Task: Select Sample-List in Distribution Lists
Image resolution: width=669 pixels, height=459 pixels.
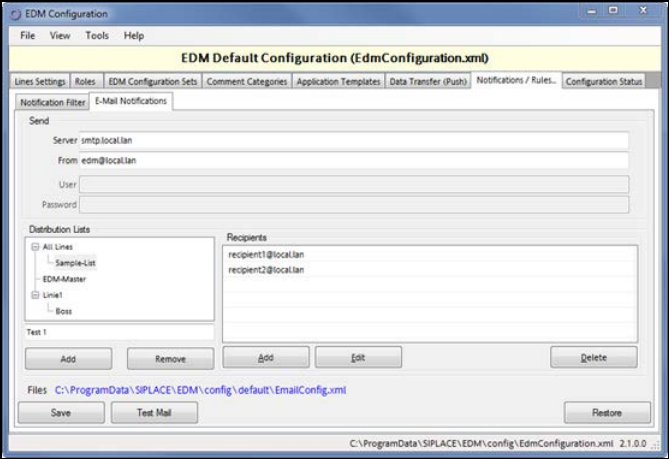Action: [x=75, y=263]
